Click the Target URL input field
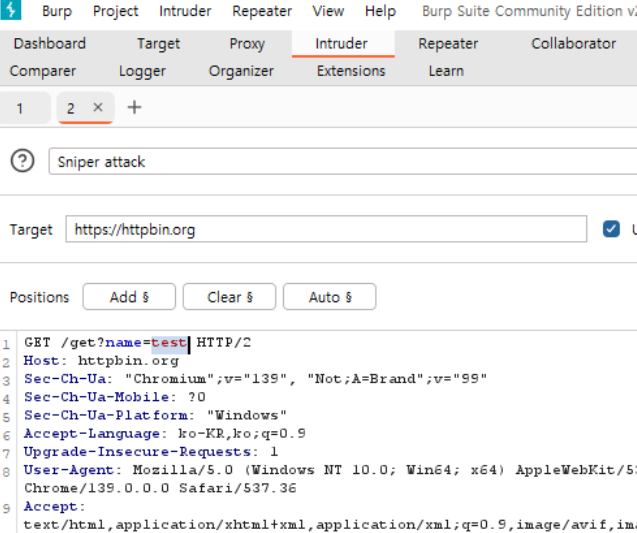Viewport: 637px width, 533px height. [326, 229]
